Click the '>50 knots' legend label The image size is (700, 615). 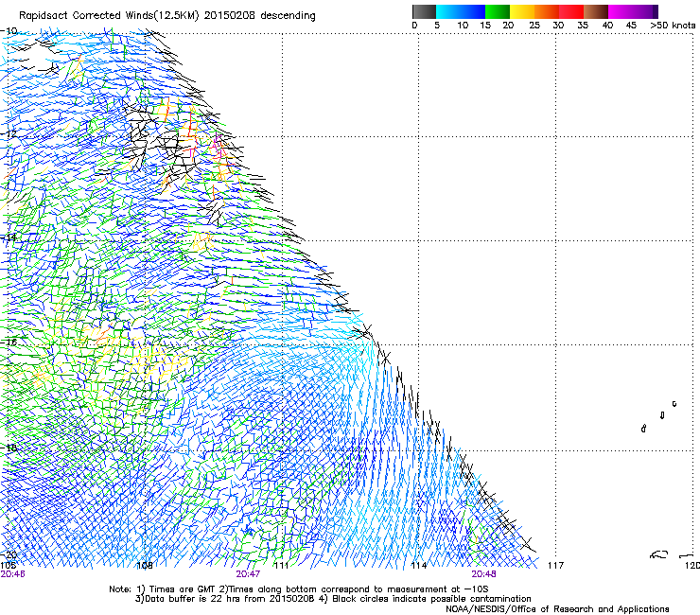tap(673, 26)
